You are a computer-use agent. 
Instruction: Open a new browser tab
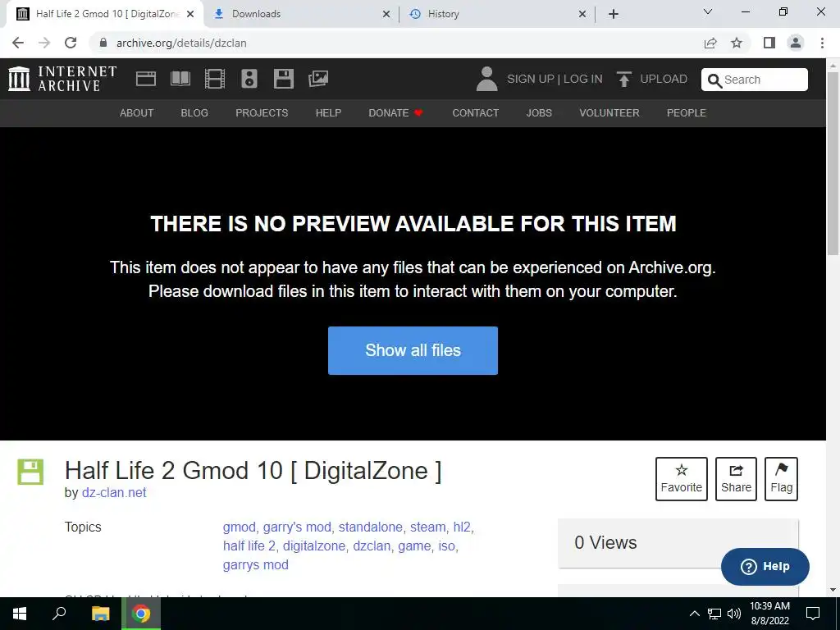614,14
